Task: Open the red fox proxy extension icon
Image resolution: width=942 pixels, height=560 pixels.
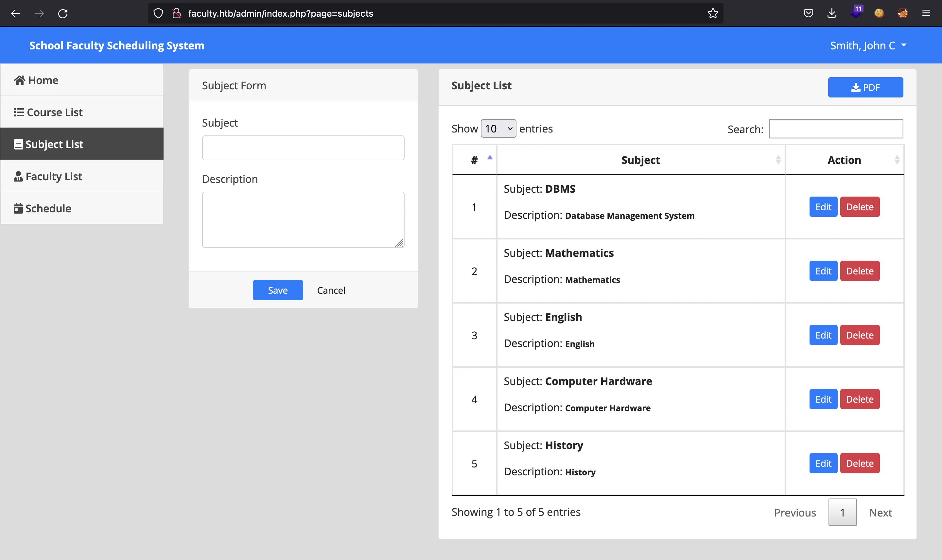Action: click(x=902, y=14)
